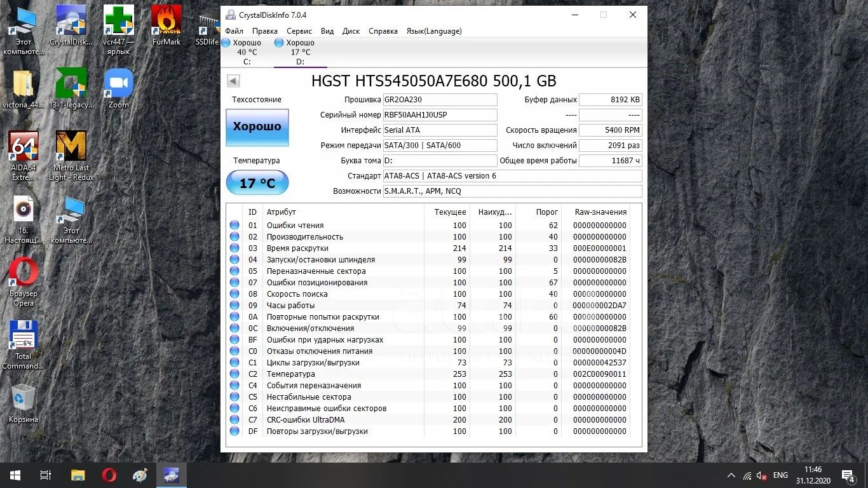Open the 13-1-legacy desktop shortcut
This screenshot has height=488, width=868.
(71, 89)
